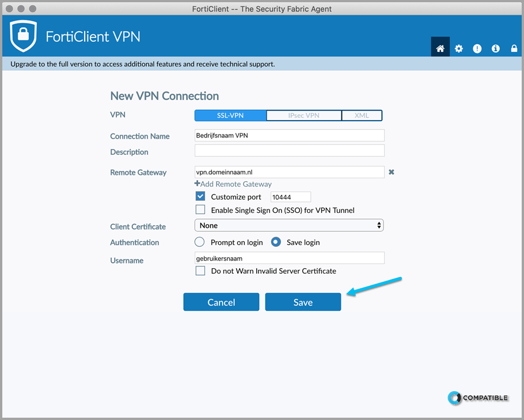Enable Single Sign On for VPN Tunnel
This screenshot has width=524, height=420.
click(x=200, y=209)
